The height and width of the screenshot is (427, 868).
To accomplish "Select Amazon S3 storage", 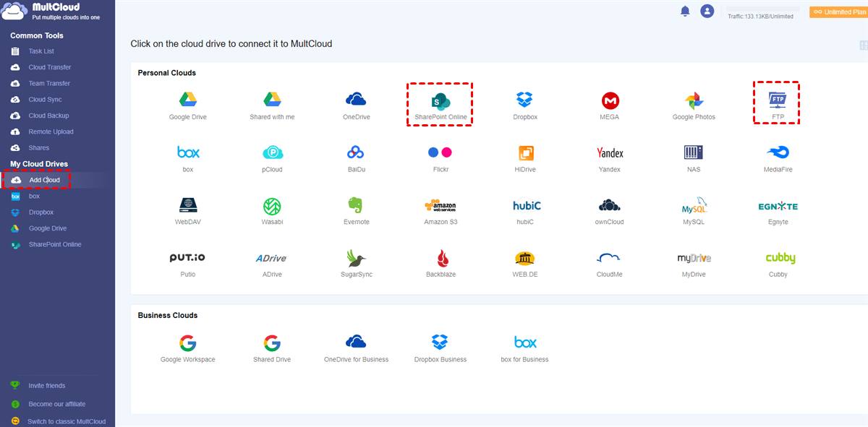I will (x=441, y=211).
